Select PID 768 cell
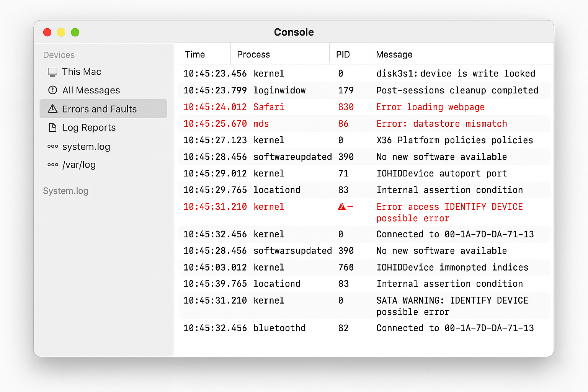Viewport: 588px width, 392px height. click(346, 267)
